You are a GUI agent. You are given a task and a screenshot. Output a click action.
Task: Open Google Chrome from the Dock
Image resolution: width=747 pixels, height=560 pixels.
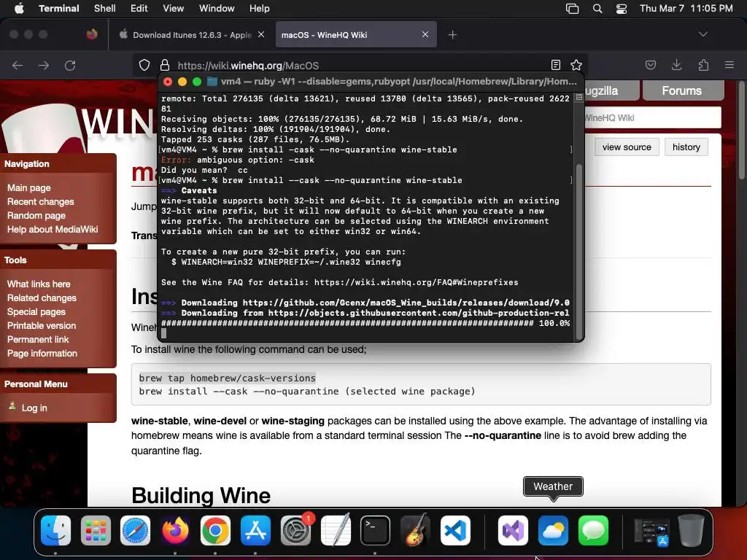215,531
